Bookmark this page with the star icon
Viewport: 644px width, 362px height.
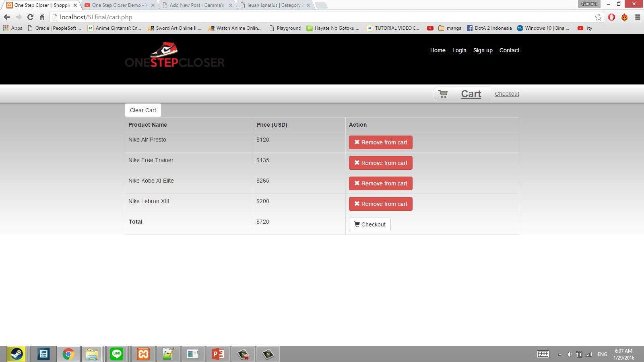tap(599, 17)
